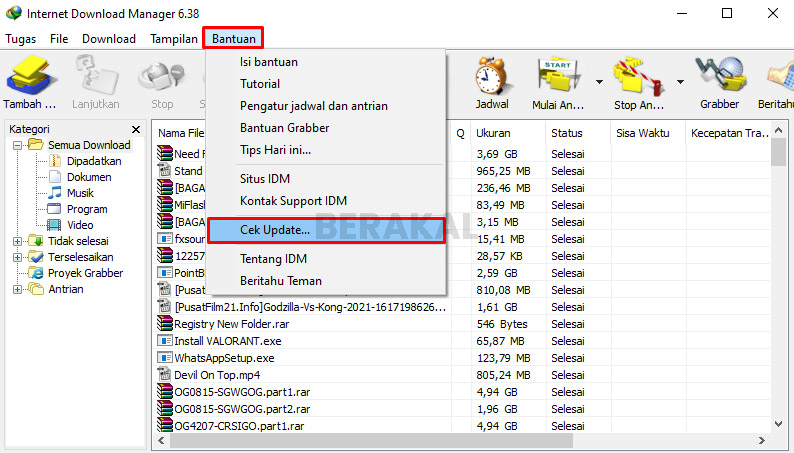This screenshot has height=453, width=794.
Task: Click the vertical scrollbar up arrow
Action: [x=778, y=130]
